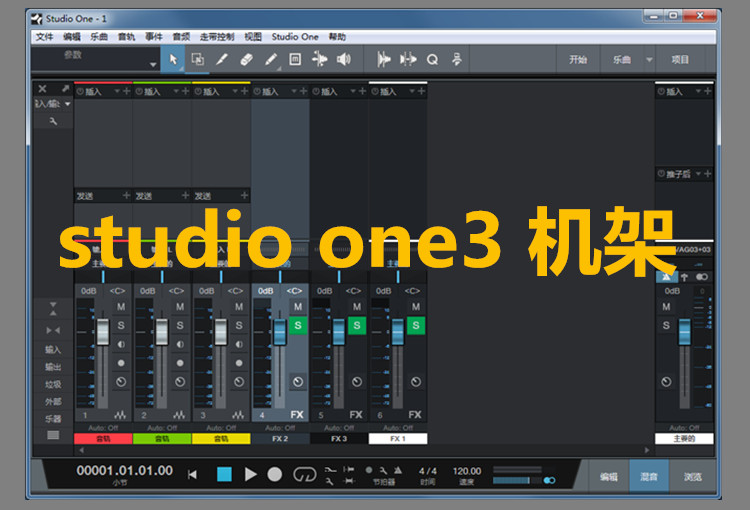
Task: Open the mixer I/O dropdown arrow
Action: [x=67, y=104]
